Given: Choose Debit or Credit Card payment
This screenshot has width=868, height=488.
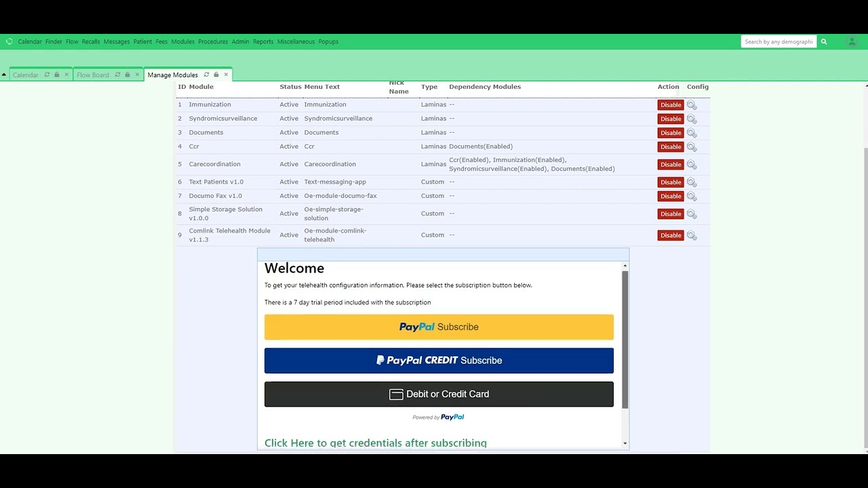Looking at the screenshot, I should (439, 394).
